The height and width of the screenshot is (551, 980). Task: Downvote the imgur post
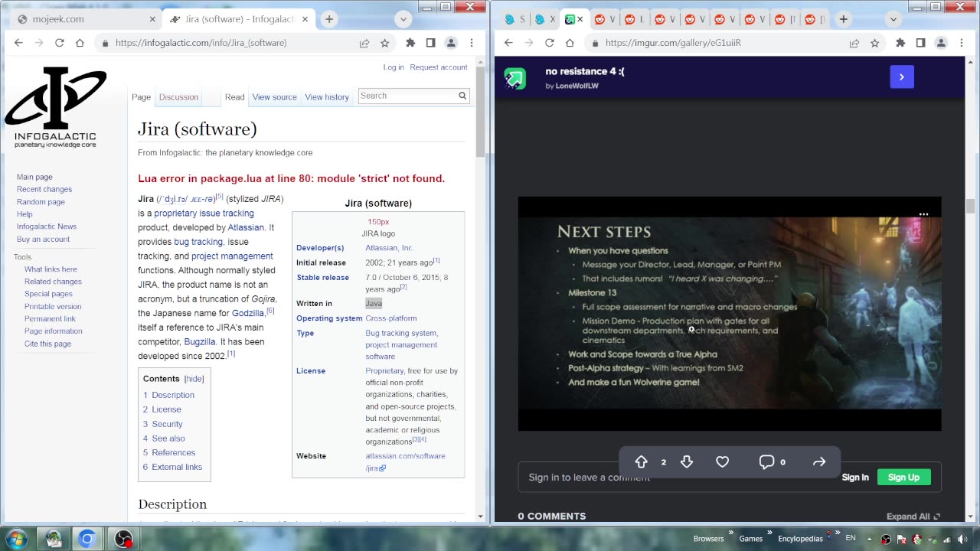click(x=687, y=461)
